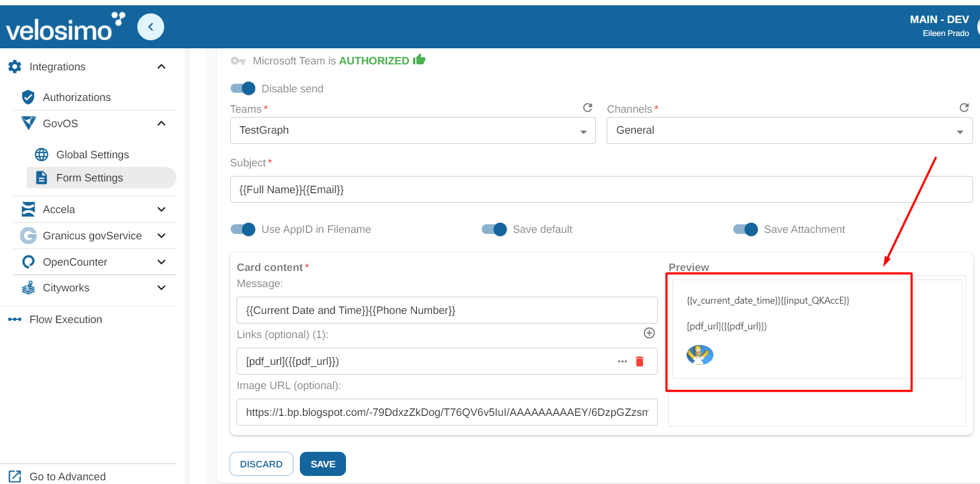Expand the Accela section chevron
The height and width of the screenshot is (484, 980).
pos(161,209)
